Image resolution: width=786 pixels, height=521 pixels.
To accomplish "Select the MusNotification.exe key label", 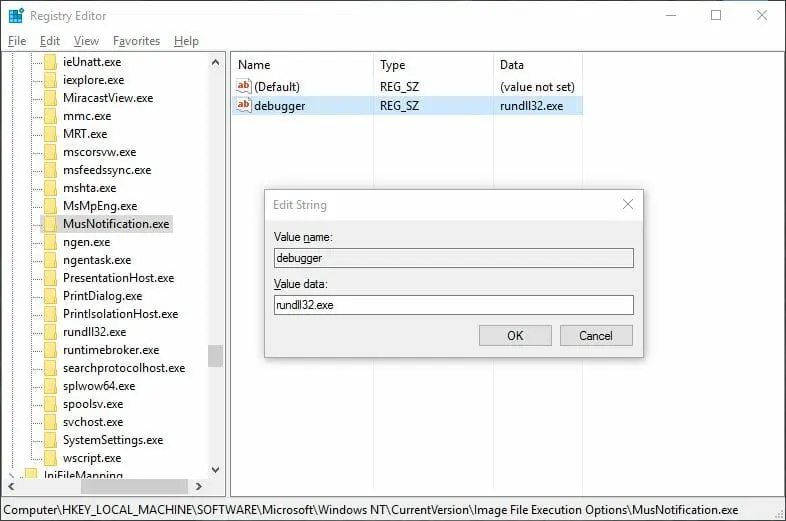I will point(116,224).
